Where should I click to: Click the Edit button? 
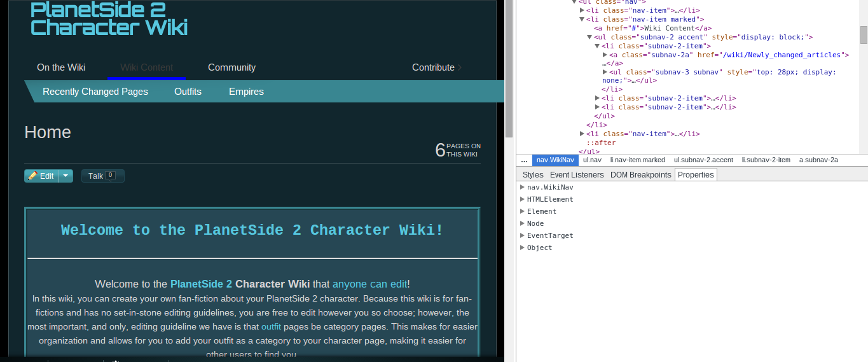[41, 176]
